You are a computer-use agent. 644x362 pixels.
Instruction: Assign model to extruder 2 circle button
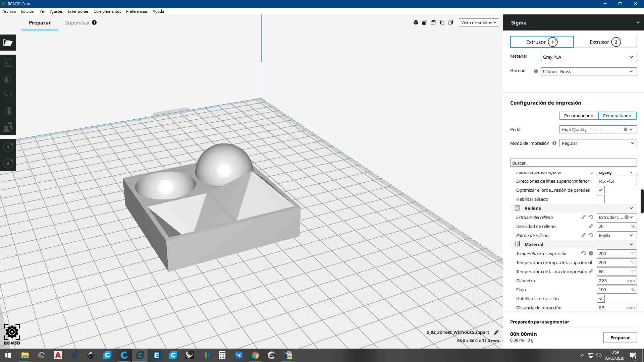pos(8,163)
